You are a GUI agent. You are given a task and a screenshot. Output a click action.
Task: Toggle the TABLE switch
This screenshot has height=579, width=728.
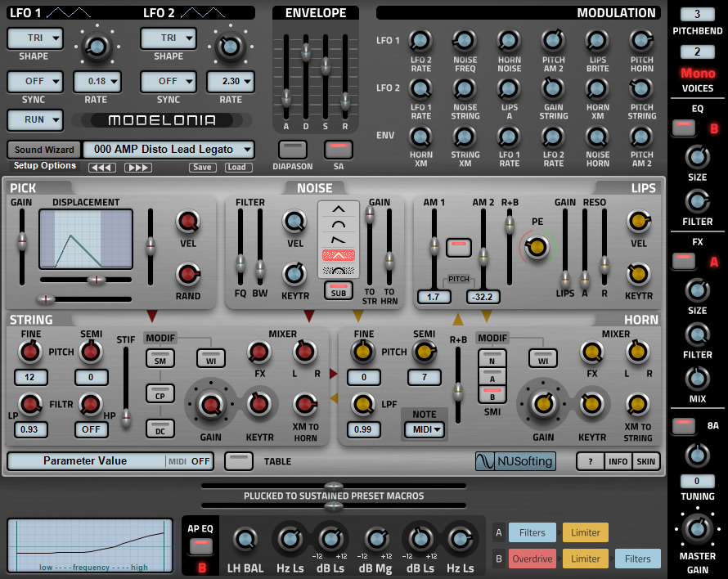click(239, 461)
